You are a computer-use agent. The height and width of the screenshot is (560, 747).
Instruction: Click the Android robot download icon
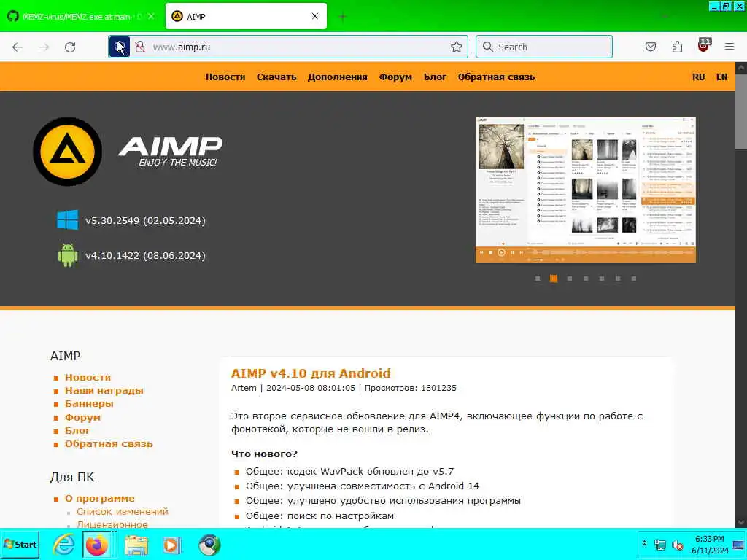[68, 255]
